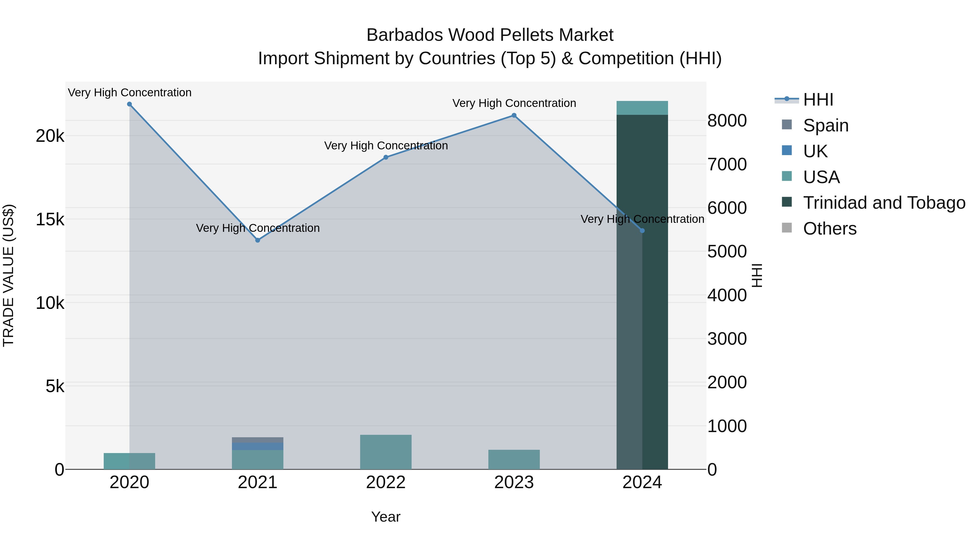The image size is (980, 551).
Task: Click the Year axis title
Action: [x=386, y=517]
